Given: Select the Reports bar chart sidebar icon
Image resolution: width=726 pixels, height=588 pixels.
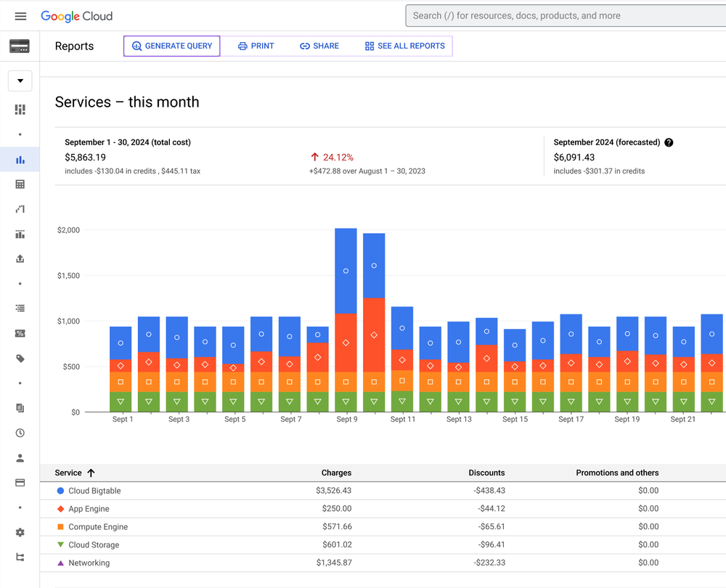Looking at the screenshot, I should coord(20,160).
